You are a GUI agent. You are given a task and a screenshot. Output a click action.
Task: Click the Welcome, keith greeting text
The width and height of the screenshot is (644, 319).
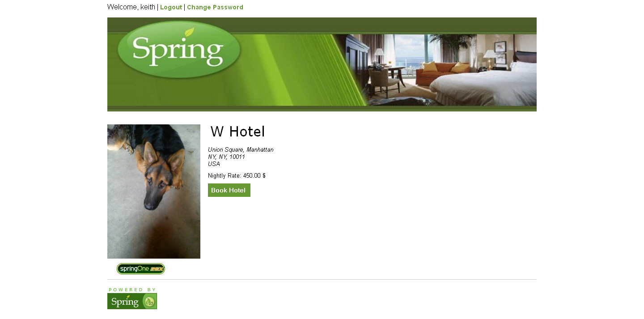(131, 7)
